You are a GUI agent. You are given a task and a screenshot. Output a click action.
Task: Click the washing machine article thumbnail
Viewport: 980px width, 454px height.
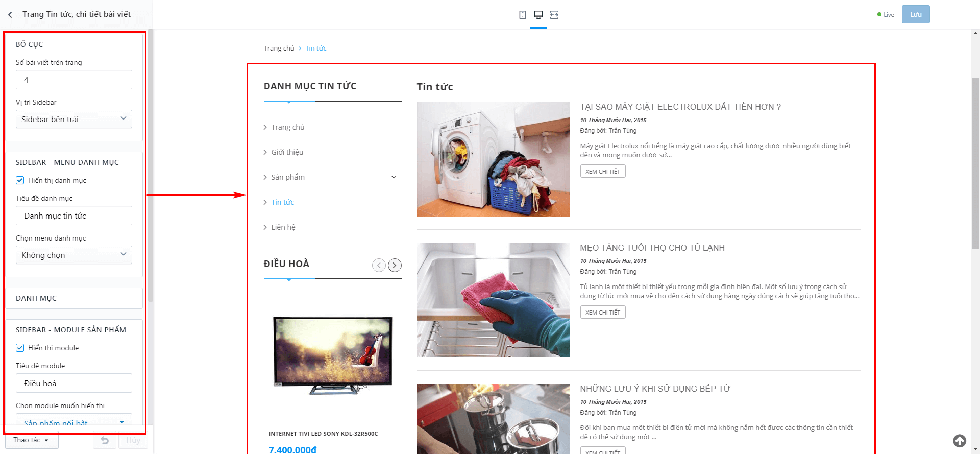494,159
